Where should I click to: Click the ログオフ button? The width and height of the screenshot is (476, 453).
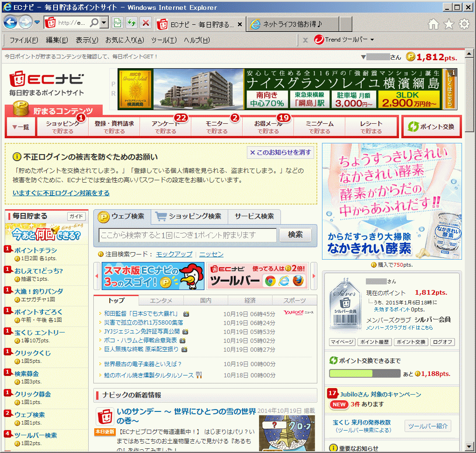(x=442, y=342)
